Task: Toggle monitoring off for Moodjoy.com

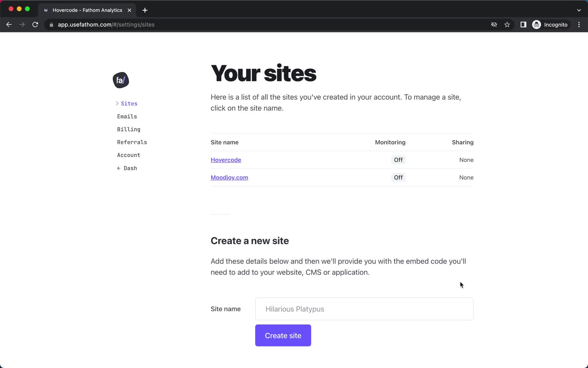Action: tap(398, 177)
